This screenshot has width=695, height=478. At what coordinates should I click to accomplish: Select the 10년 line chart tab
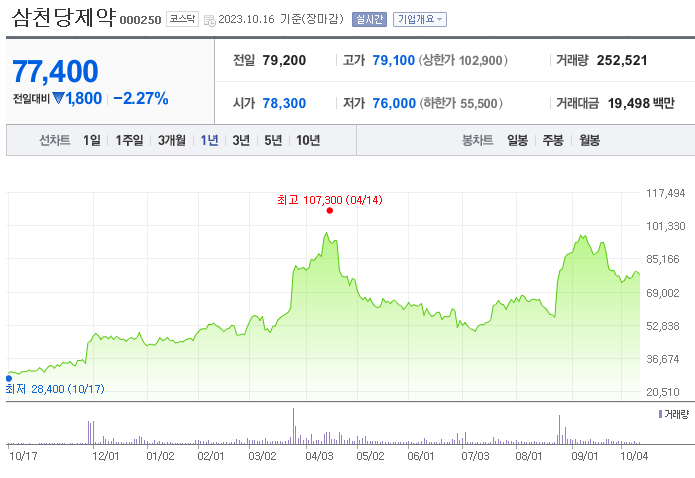tap(308, 141)
